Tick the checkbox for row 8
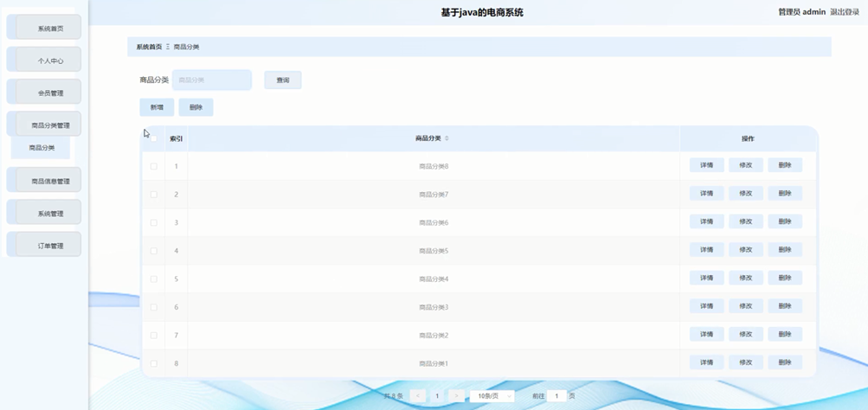Screen dimensions: 868x410 point(154,363)
